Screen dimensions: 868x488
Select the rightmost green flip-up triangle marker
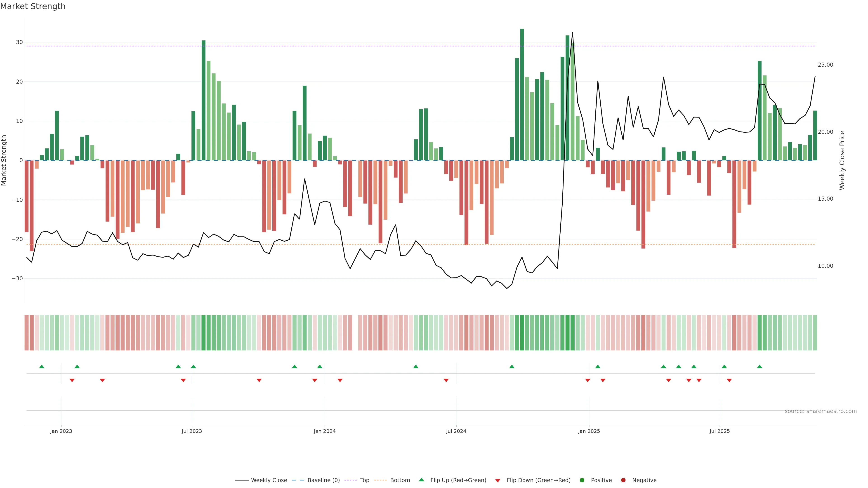click(x=759, y=366)
